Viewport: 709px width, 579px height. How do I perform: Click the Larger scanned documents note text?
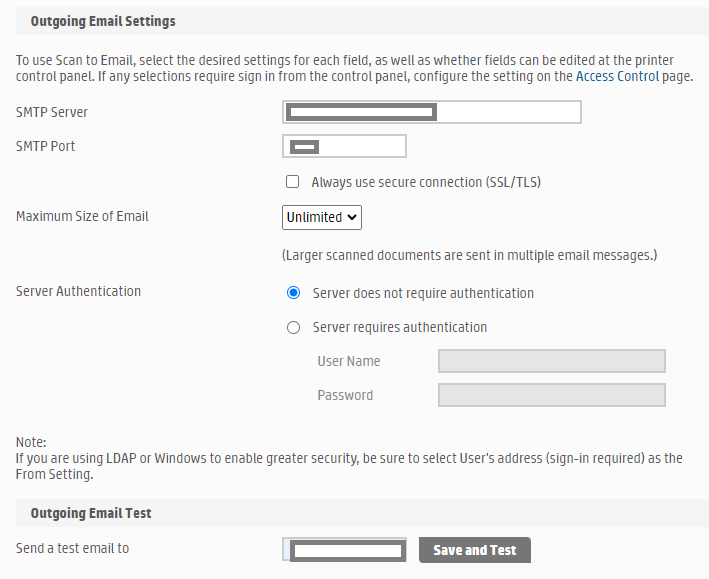469,256
